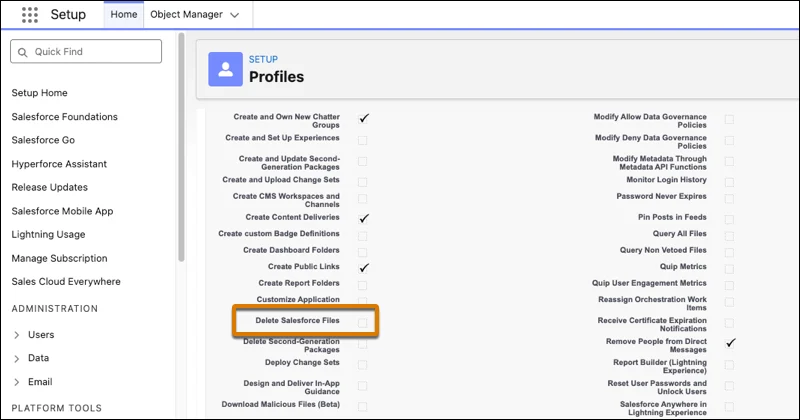Go to Setup Home

pos(40,93)
